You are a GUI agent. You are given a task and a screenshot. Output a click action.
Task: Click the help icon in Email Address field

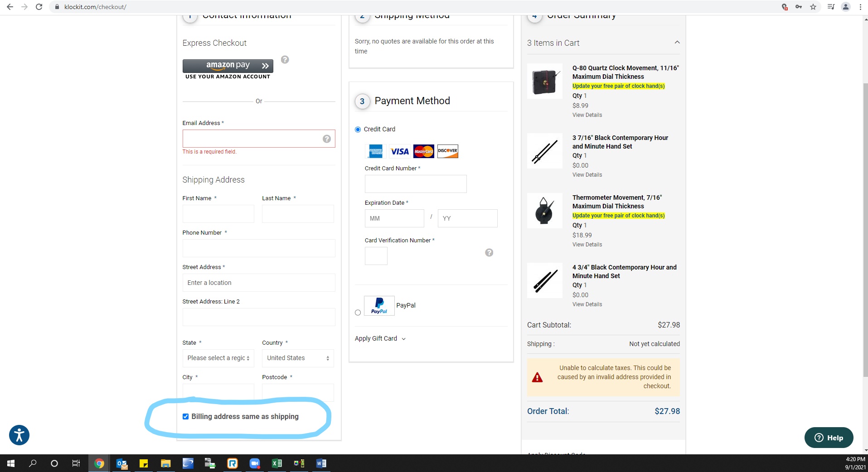coord(326,139)
